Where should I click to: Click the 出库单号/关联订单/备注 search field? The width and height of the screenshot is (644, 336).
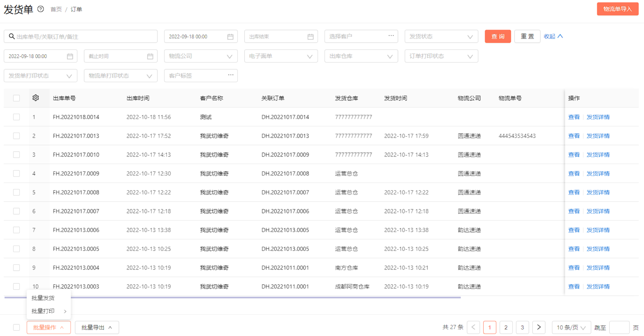(x=81, y=36)
